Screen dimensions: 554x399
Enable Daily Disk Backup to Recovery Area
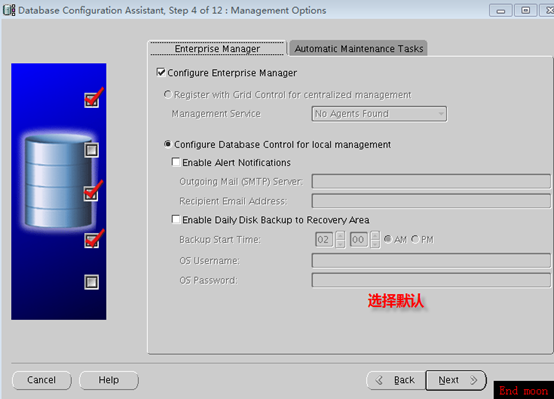176,219
